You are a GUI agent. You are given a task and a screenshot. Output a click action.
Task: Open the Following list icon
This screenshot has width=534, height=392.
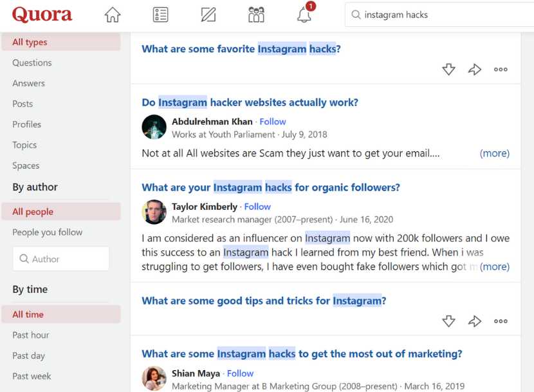coord(160,15)
